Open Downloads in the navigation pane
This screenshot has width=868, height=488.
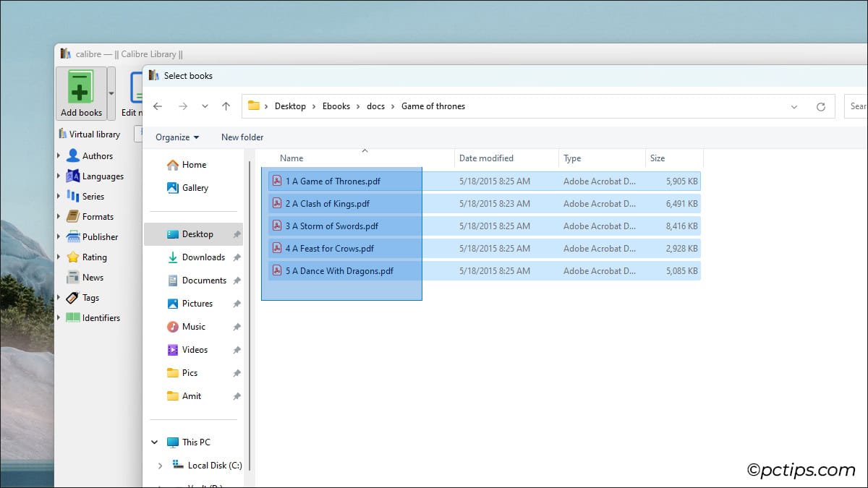pos(203,257)
